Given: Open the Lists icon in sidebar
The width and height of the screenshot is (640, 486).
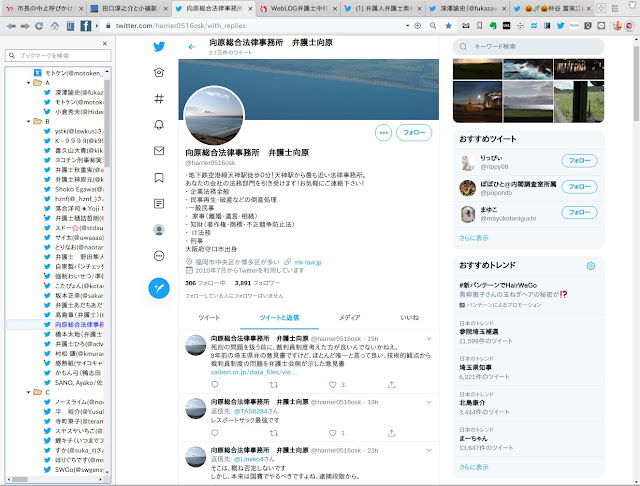Looking at the screenshot, I should pos(159,203).
